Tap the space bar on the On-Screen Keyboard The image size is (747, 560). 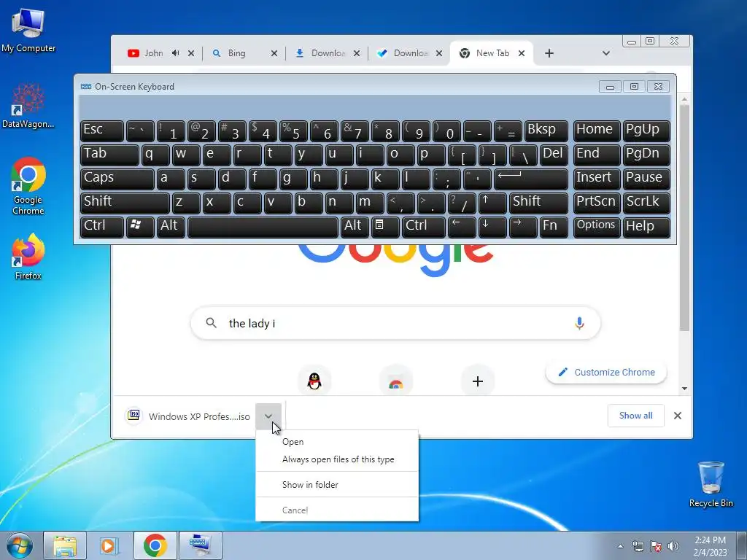coord(263,226)
